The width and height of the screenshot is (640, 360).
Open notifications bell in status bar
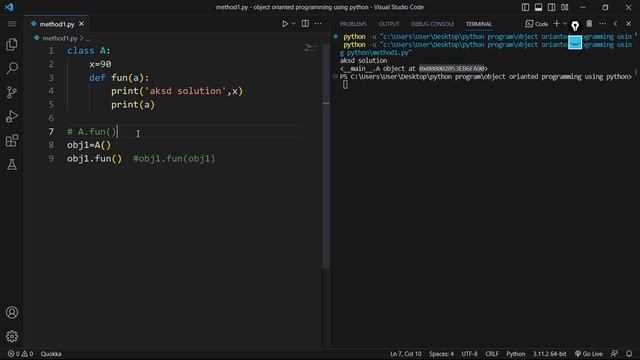click(629, 354)
